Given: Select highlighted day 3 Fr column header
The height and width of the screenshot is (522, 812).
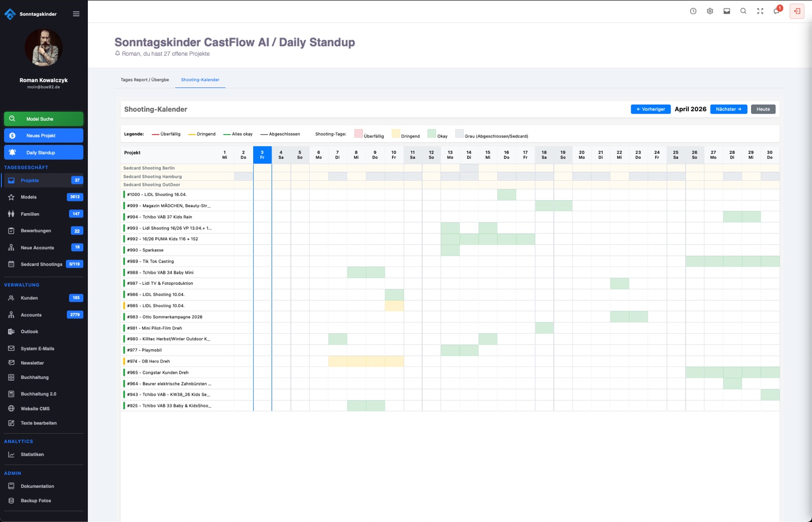Looking at the screenshot, I should 262,154.
